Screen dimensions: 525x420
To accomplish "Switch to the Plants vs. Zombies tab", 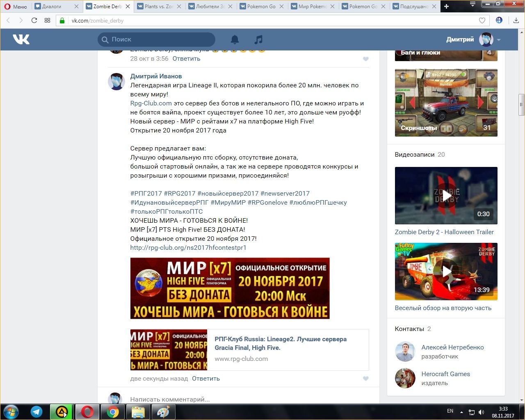I will (158, 7).
